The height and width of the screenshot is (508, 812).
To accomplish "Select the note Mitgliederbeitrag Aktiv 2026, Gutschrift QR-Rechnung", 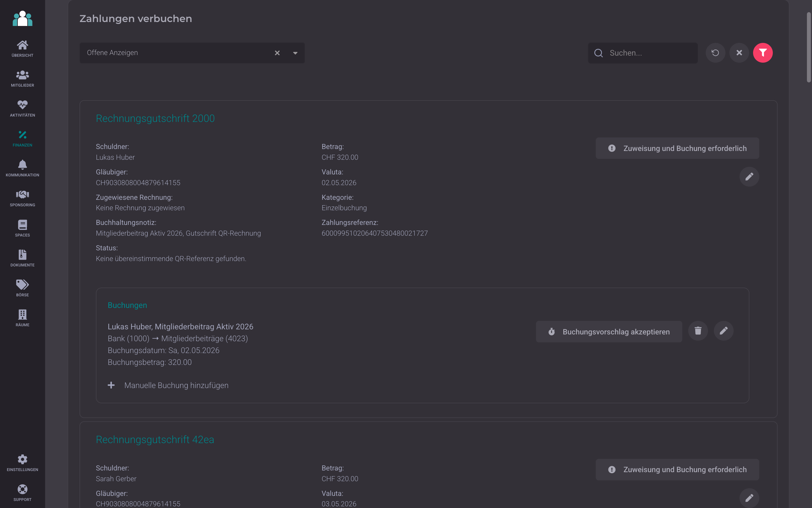I will [178, 233].
